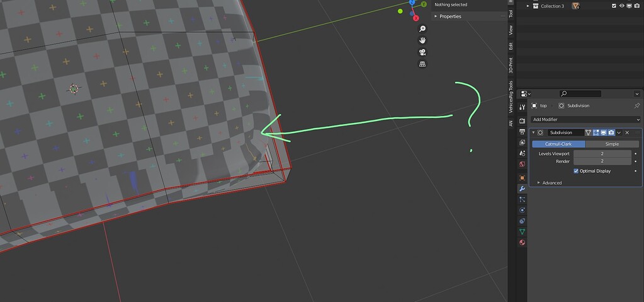Open the 3D-Print sidebar tab

(511, 65)
